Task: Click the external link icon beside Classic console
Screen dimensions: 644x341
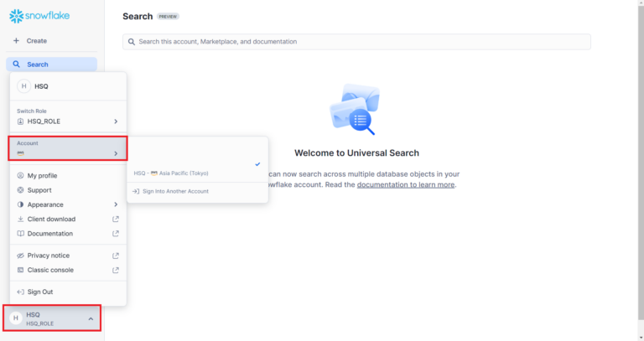Action: pyautogui.click(x=116, y=270)
